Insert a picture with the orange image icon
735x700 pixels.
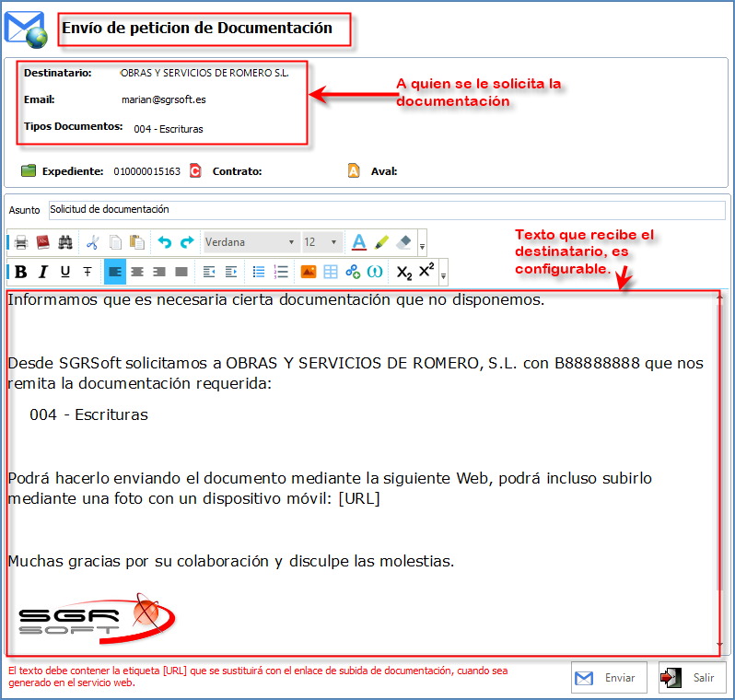tap(309, 272)
